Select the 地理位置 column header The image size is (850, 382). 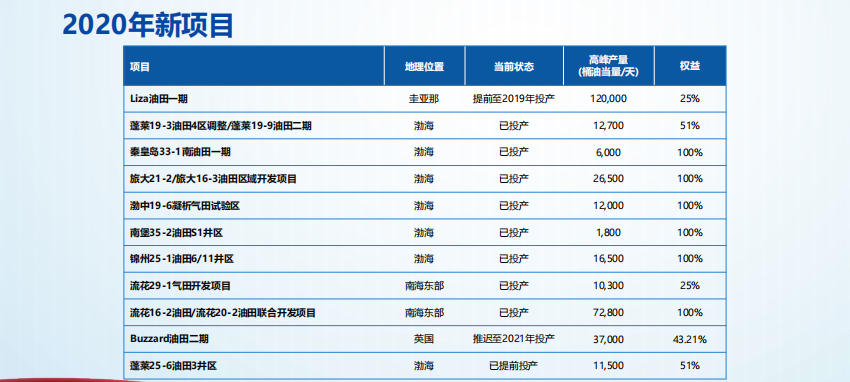(424, 67)
